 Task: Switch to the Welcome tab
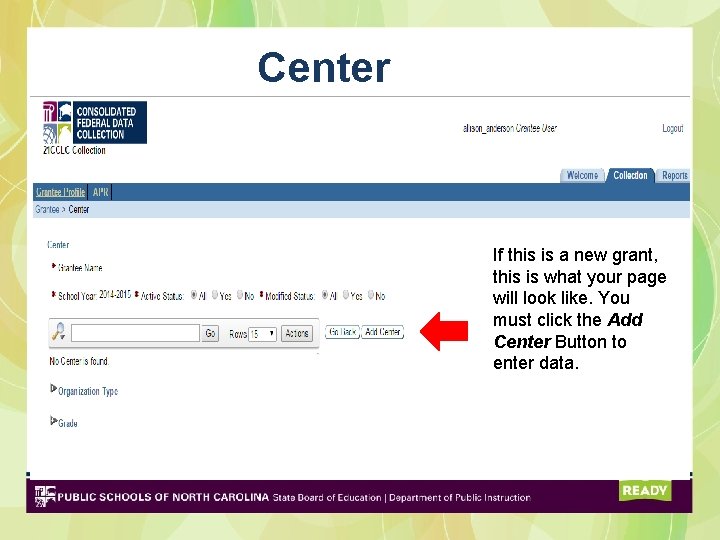(x=582, y=175)
